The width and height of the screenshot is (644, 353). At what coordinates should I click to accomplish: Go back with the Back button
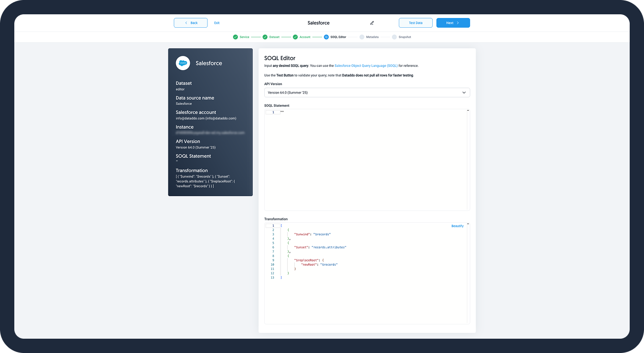tap(191, 23)
